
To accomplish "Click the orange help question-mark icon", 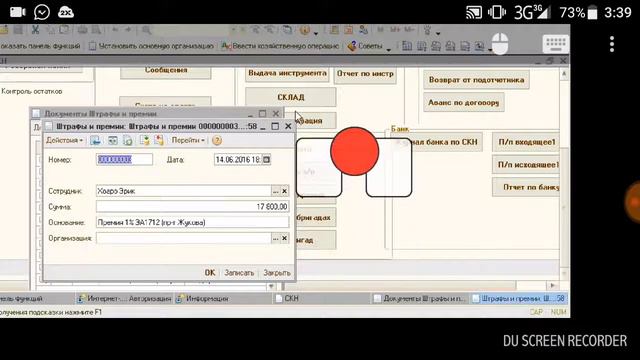I will pos(217,141).
